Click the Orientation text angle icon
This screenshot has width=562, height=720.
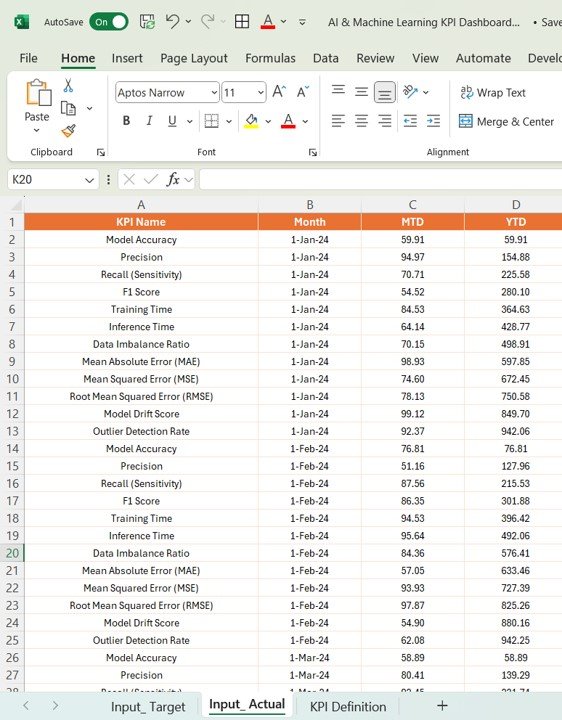[x=410, y=92]
